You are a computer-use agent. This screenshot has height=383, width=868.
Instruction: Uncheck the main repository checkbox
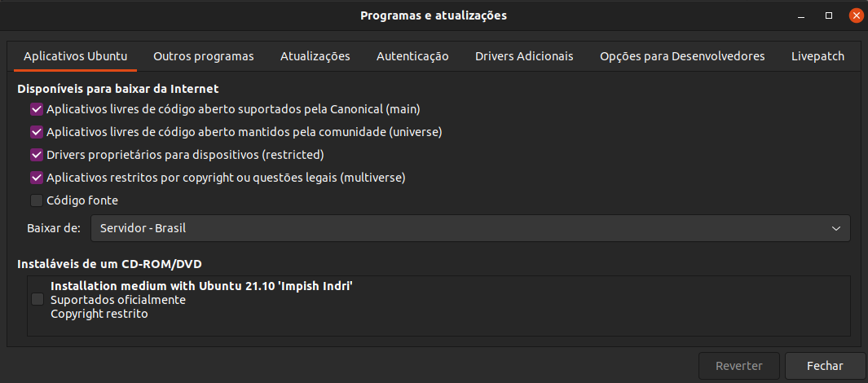coord(37,109)
